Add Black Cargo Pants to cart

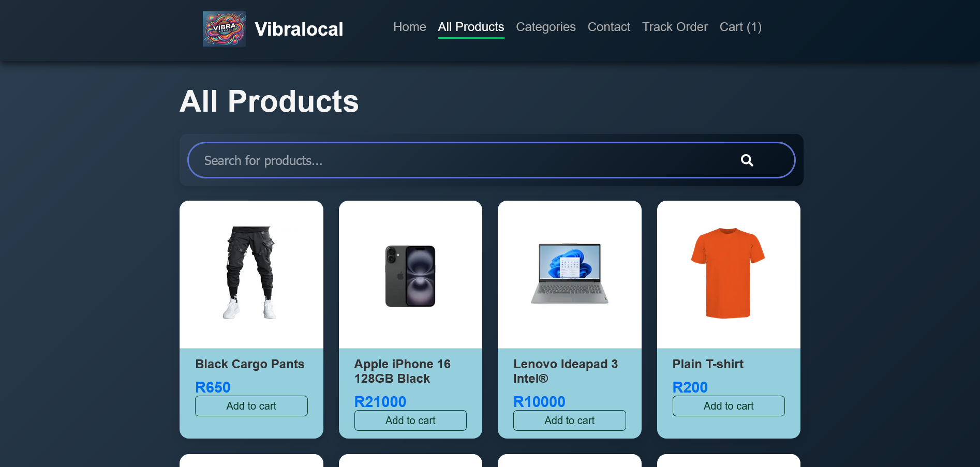(x=251, y=406)
